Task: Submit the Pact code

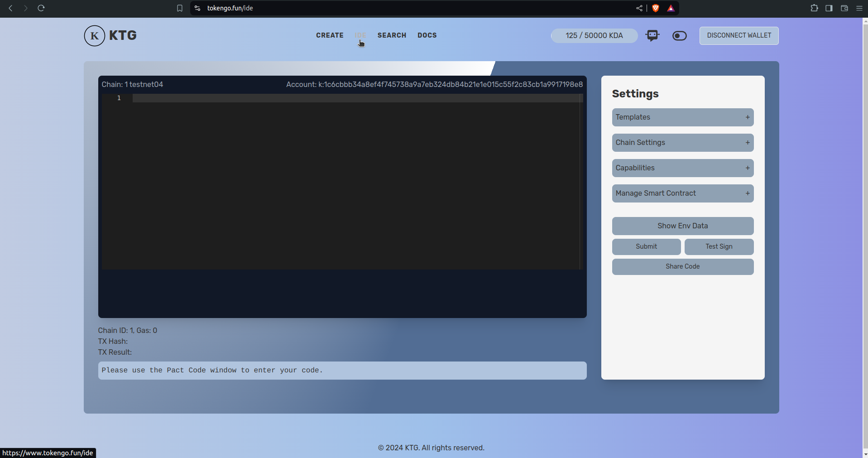Action: [646, 247]
